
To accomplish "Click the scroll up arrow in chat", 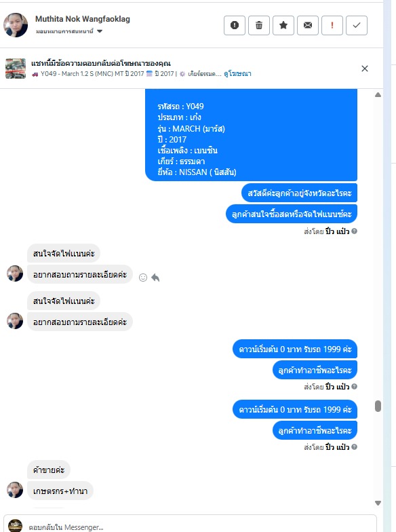I will (378, 95).
